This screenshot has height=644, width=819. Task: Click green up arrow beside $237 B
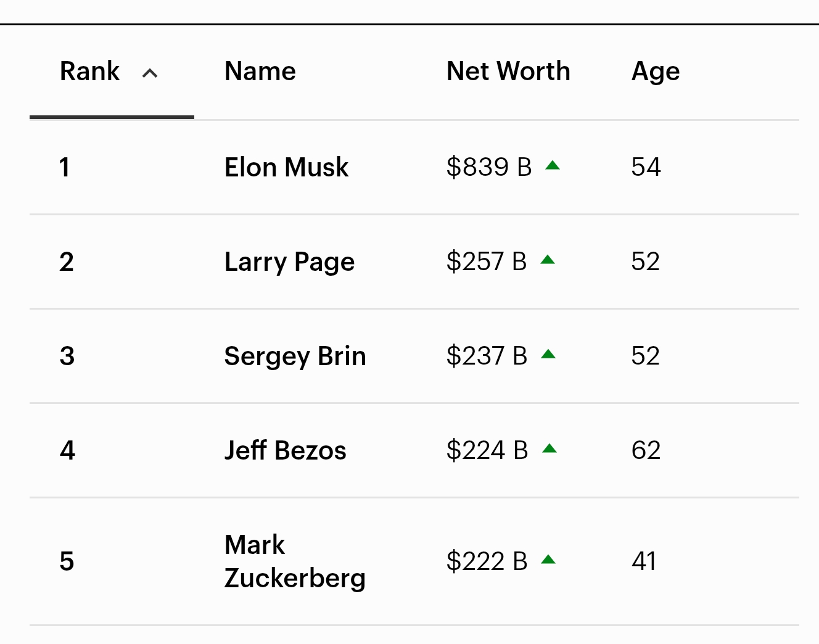click(x=548, y=354)
